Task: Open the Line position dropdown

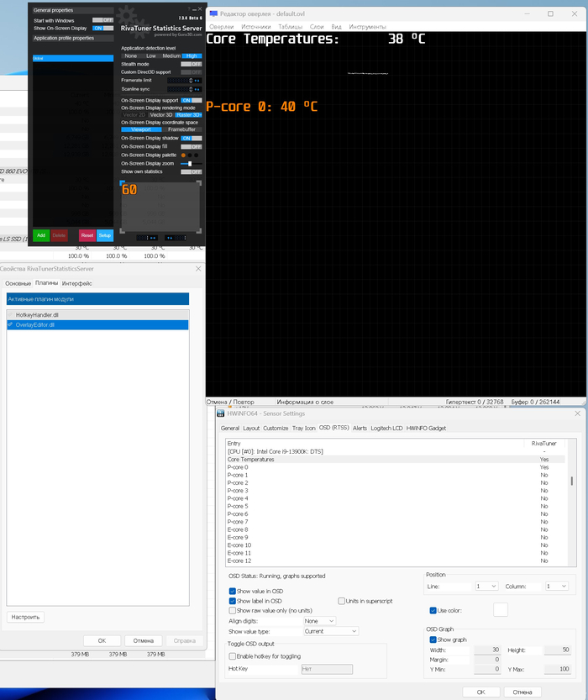Action: [486, 587]
